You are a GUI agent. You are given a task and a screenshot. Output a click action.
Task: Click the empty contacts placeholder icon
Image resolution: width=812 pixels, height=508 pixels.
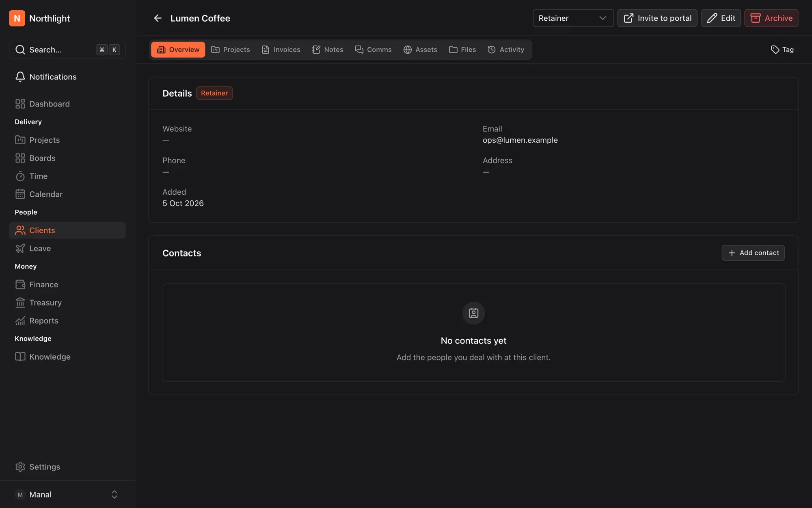[x=473, y=313]
